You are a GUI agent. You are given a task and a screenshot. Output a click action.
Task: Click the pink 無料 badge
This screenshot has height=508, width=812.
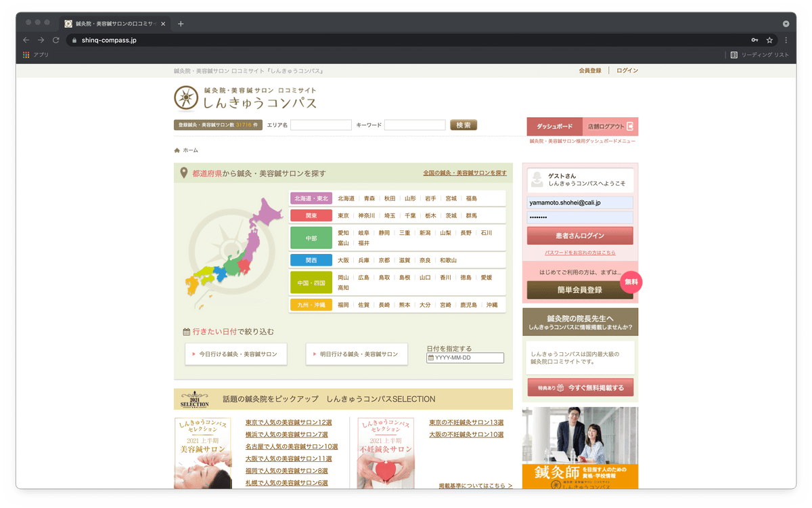coord(631,282)
